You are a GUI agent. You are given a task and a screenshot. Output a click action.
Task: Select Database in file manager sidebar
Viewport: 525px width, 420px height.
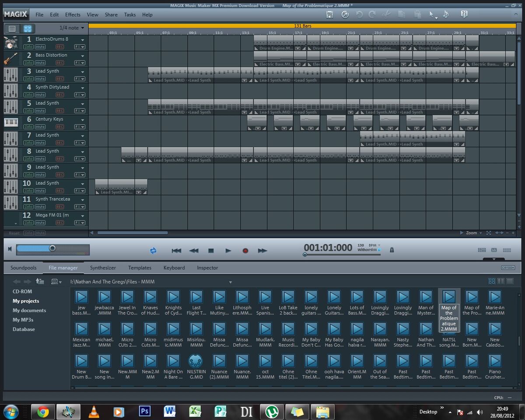[x=24, y=329]
